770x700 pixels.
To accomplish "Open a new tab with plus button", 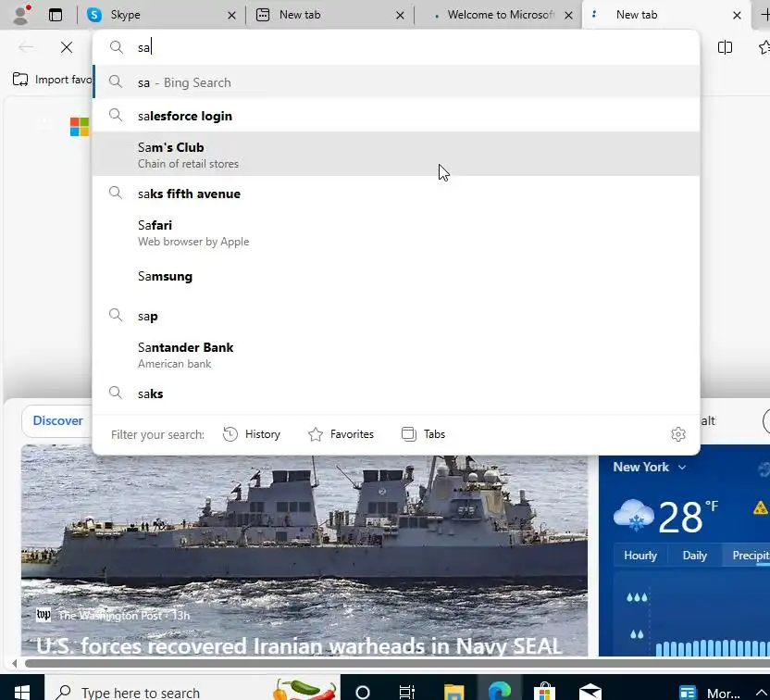I will click(x=764, y=15).
